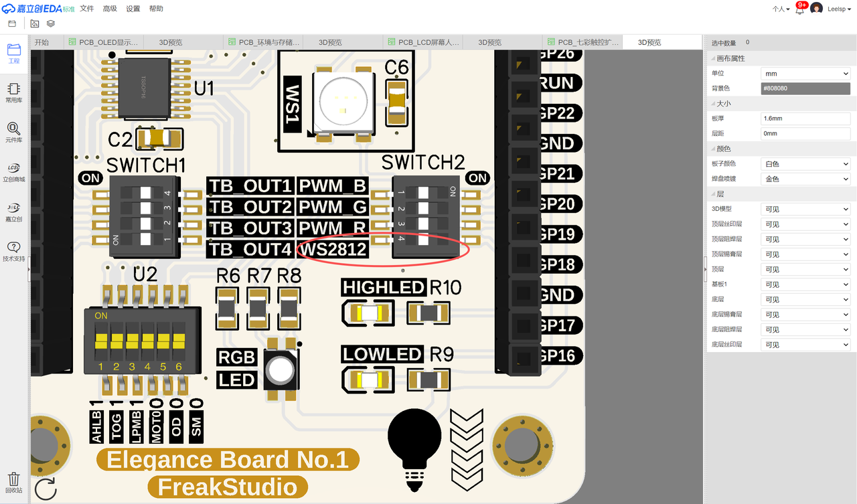
Task: Switch to the PCB_环境与存储 tab
Action: pyautogui.click(x=263, y=42)
